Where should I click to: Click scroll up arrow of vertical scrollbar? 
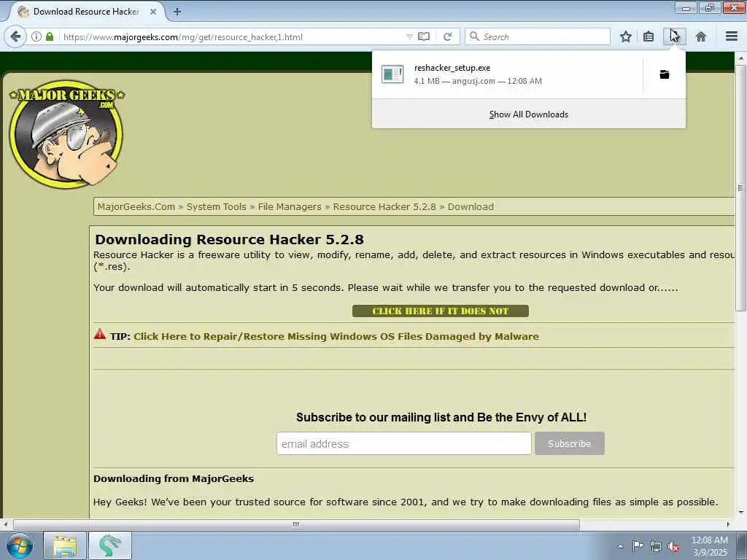point(740,58)
